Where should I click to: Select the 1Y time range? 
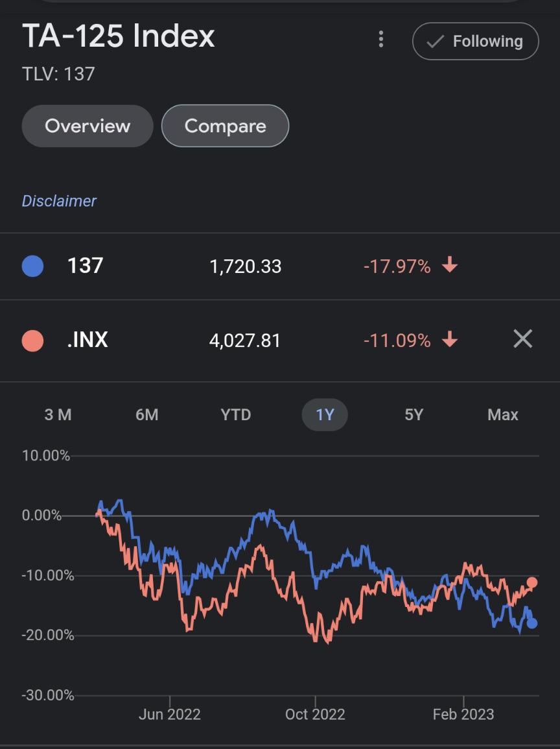point(325,414)
